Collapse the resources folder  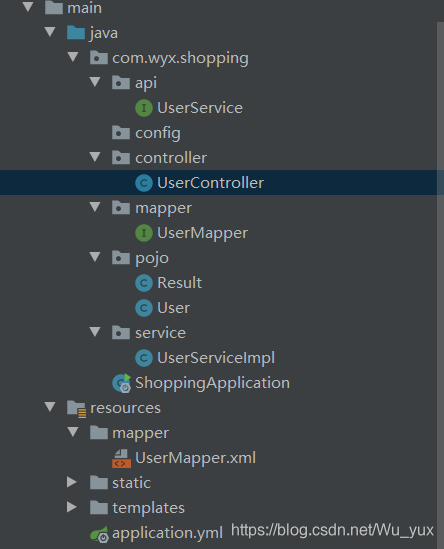pos(50,406)
